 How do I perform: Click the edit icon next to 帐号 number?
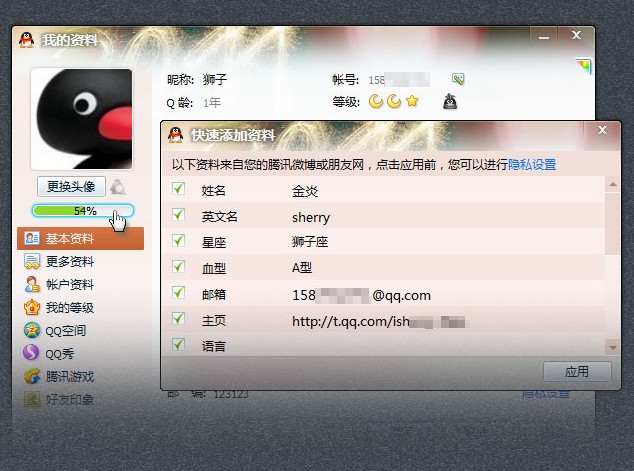click(x=458, y=79)
